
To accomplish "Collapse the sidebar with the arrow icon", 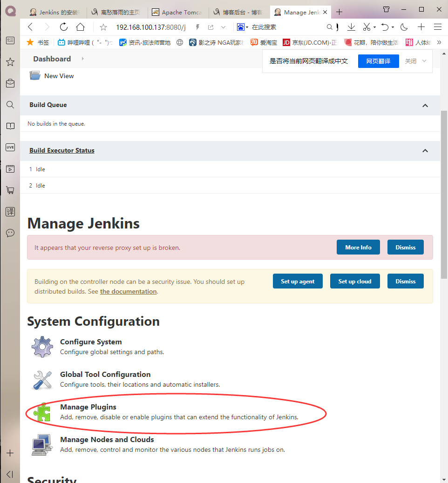I will click(10, 474).
